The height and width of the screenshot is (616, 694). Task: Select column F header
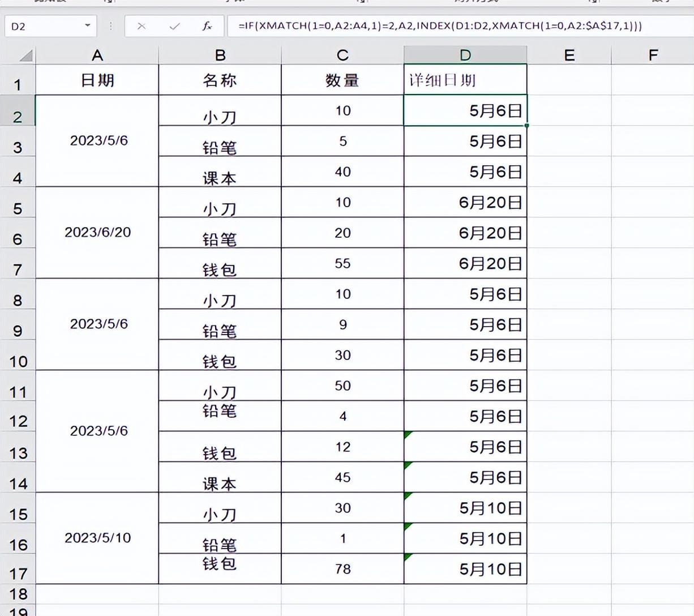click(653, 55)
